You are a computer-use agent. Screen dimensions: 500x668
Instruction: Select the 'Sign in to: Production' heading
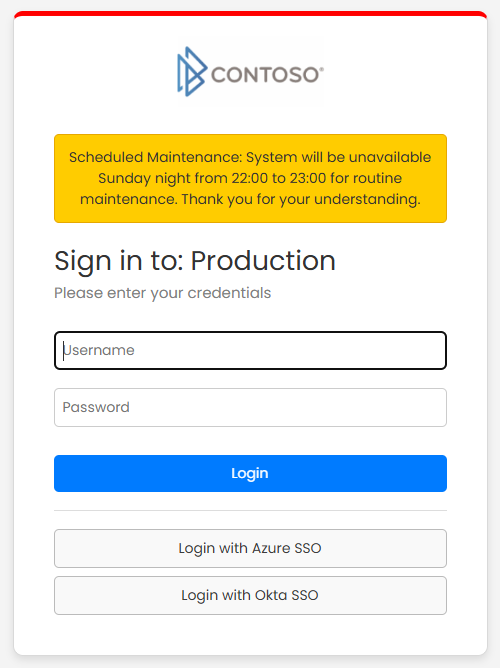(195, 261)
